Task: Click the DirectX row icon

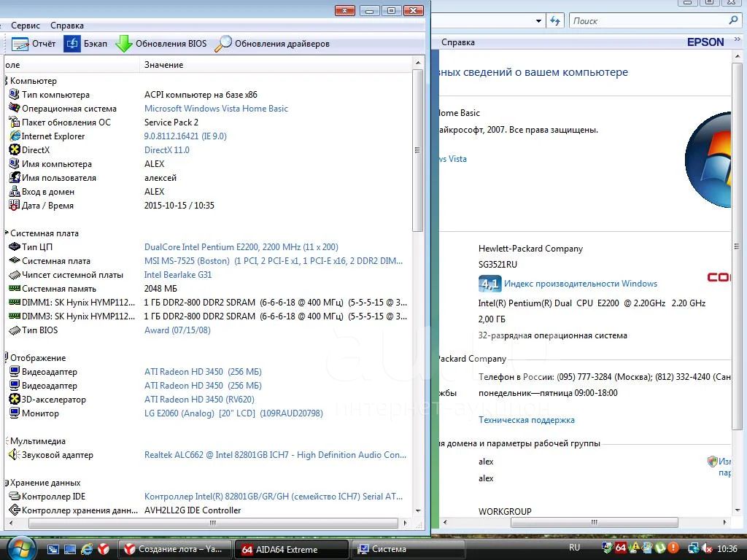Action: pos(15,149)
